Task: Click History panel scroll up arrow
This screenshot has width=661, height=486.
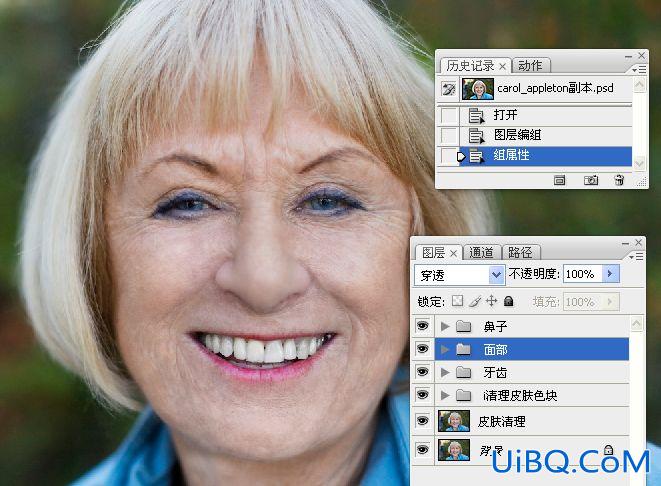Action: [639, 85]
